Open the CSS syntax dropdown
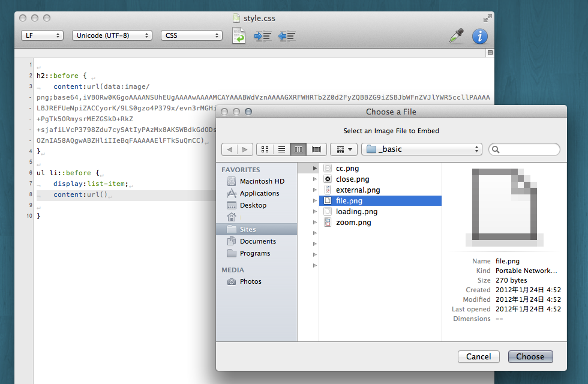Image resolution: width=588 pixels, height=384 pixels. [191, 35]
